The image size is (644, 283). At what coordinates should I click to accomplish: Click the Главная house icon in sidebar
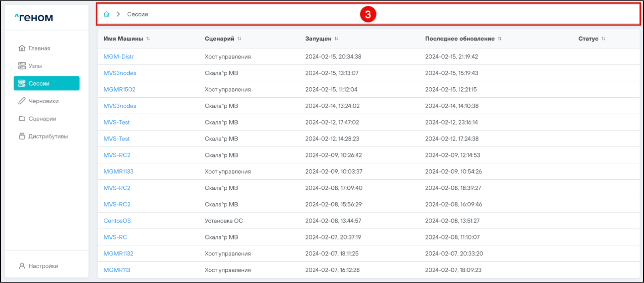[22, 48]
